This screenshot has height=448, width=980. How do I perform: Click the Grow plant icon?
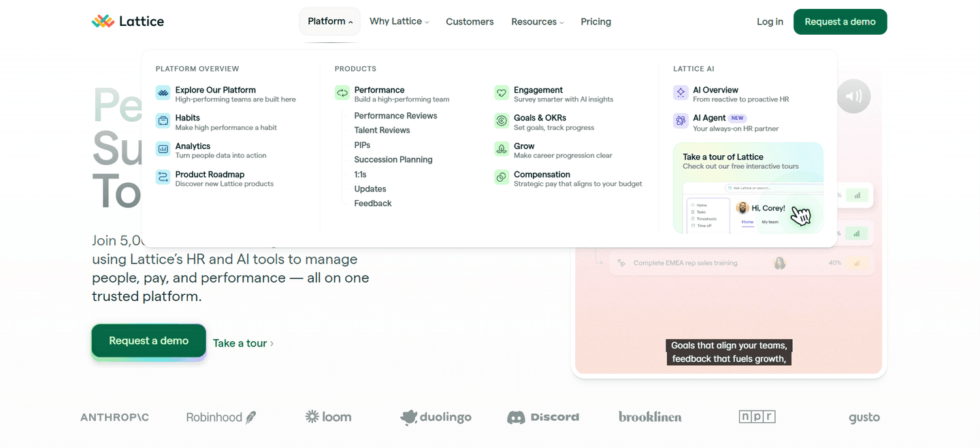[x=502, y=149]
